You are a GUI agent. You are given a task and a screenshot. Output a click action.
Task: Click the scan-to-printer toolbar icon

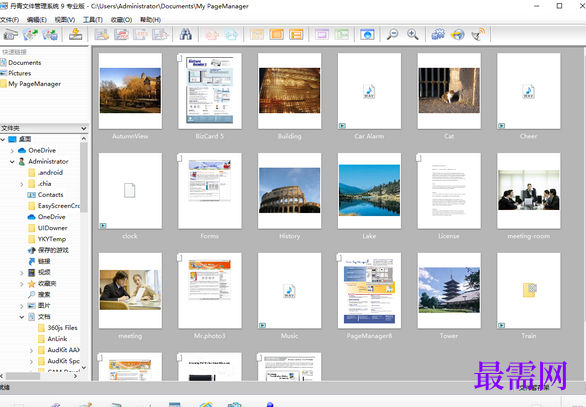click(50, 35)
